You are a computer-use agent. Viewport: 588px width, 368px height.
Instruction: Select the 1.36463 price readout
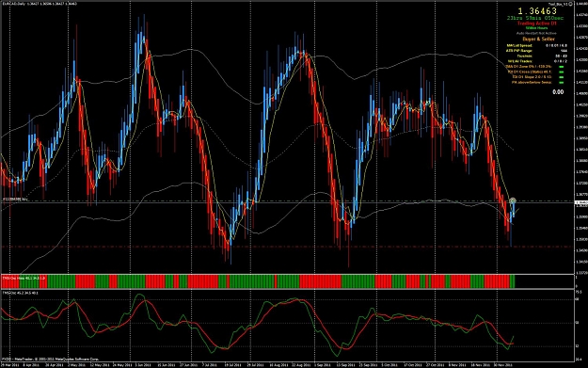point(537,11)
